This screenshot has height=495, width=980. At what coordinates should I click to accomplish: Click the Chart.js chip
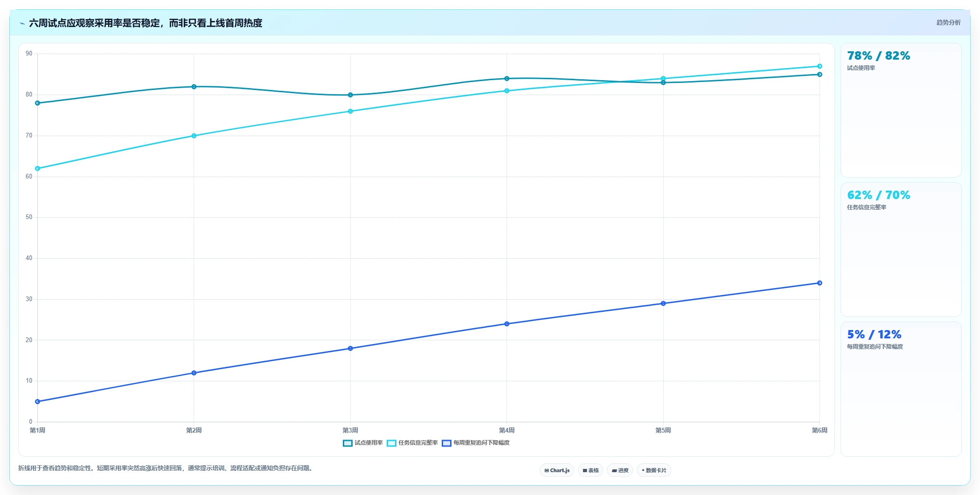pos(557,470)
